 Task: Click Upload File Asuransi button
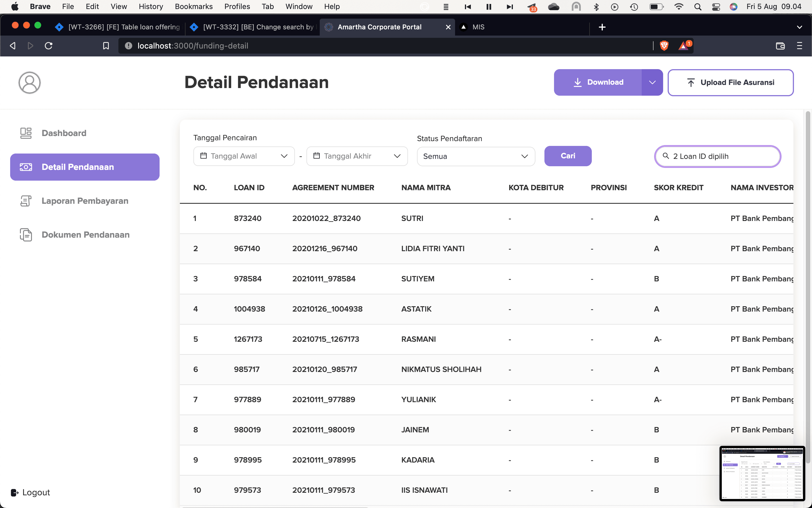[731, 83]
